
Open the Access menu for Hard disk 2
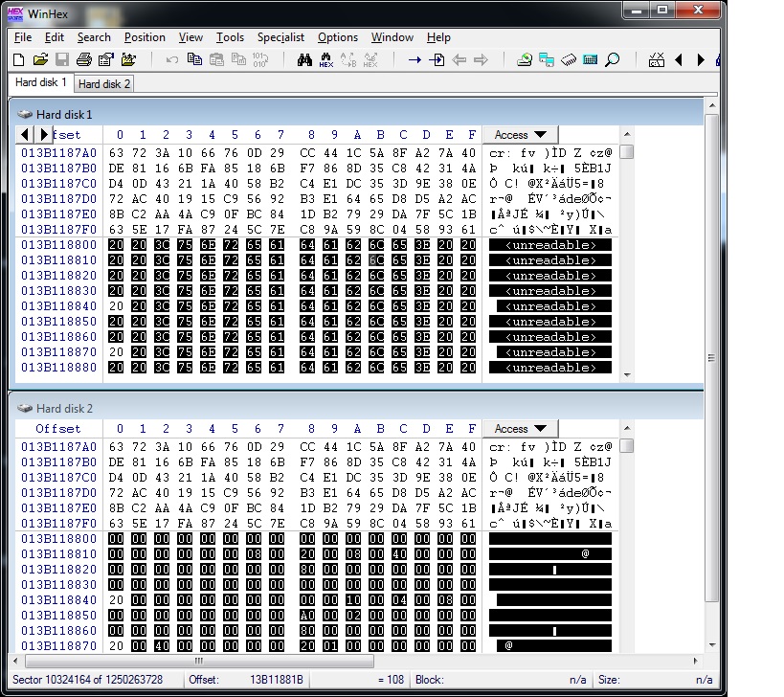(520, 428)
